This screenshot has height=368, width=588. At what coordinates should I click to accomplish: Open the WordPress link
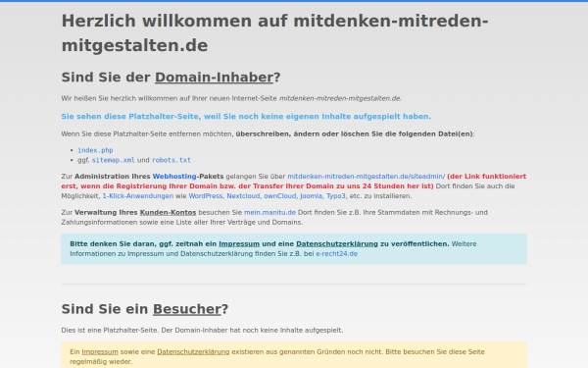pyautogui.click(x=206, y=196)
